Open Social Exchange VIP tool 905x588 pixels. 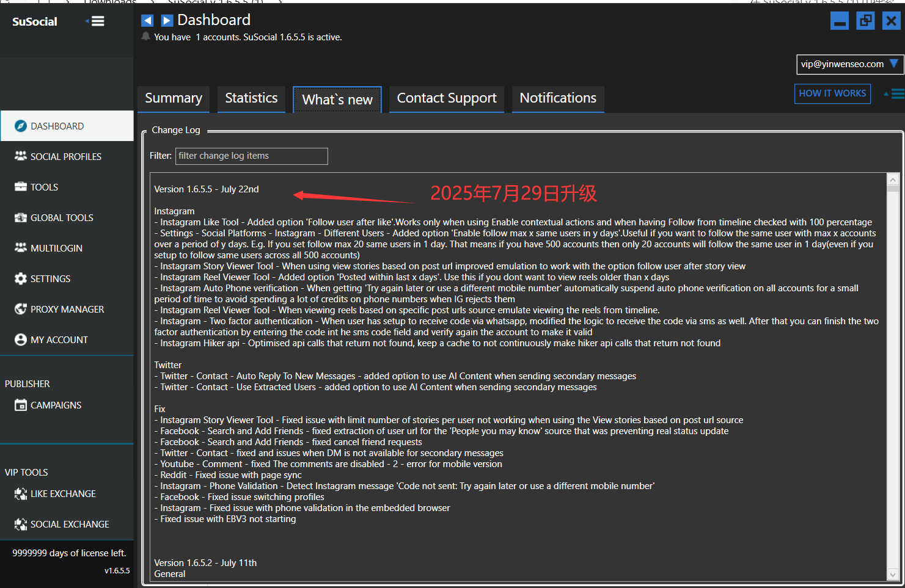point(67,524)
